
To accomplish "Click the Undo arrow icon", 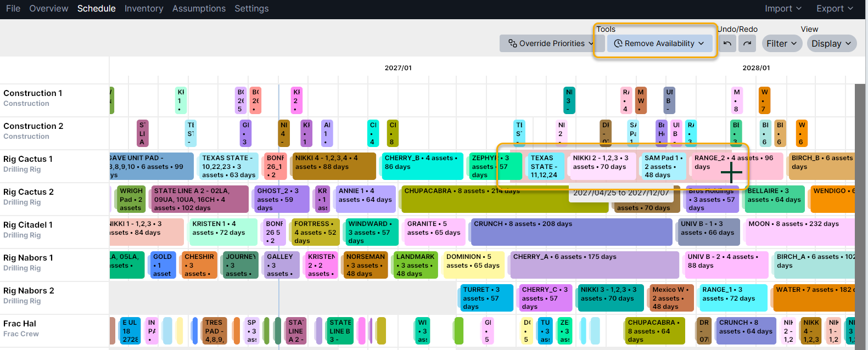I will 727,43.
